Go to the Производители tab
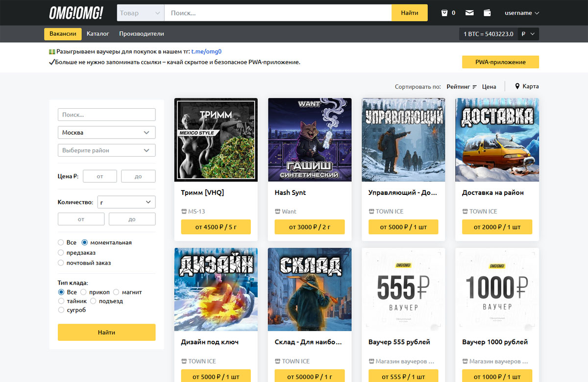 tap(141, 34)
